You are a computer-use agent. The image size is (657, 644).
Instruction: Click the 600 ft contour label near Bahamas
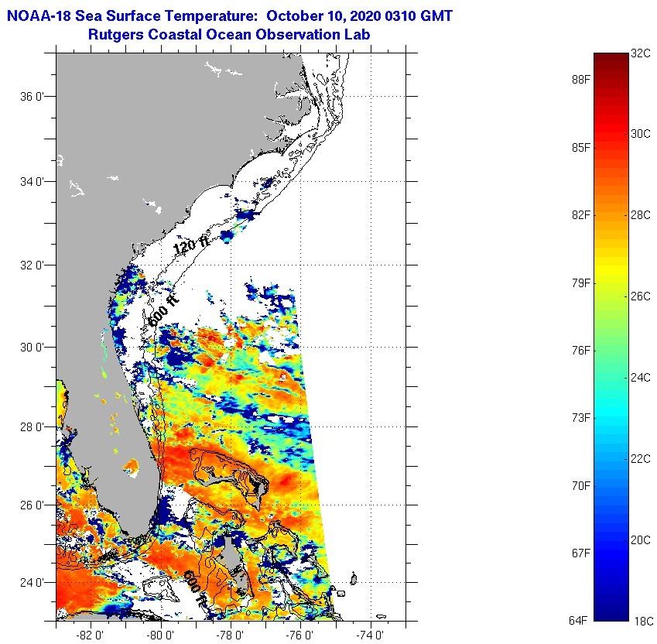click(x=195, y=587)
